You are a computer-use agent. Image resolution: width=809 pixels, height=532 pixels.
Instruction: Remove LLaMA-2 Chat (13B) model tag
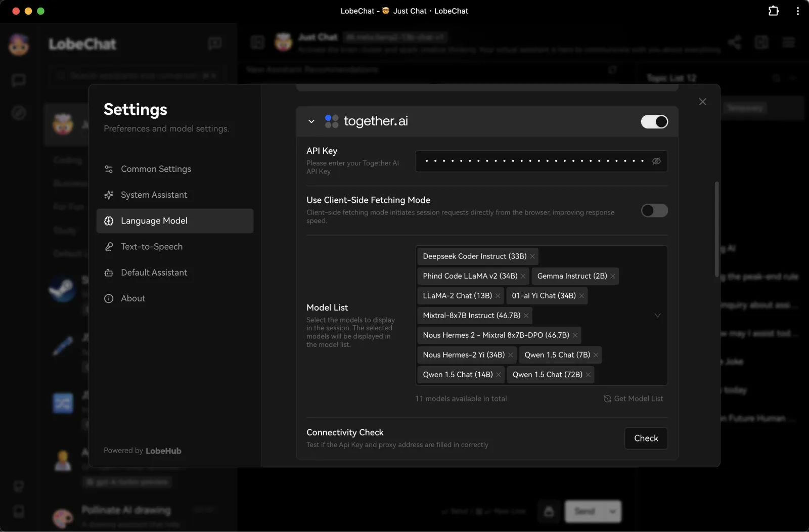pos(498,296)
